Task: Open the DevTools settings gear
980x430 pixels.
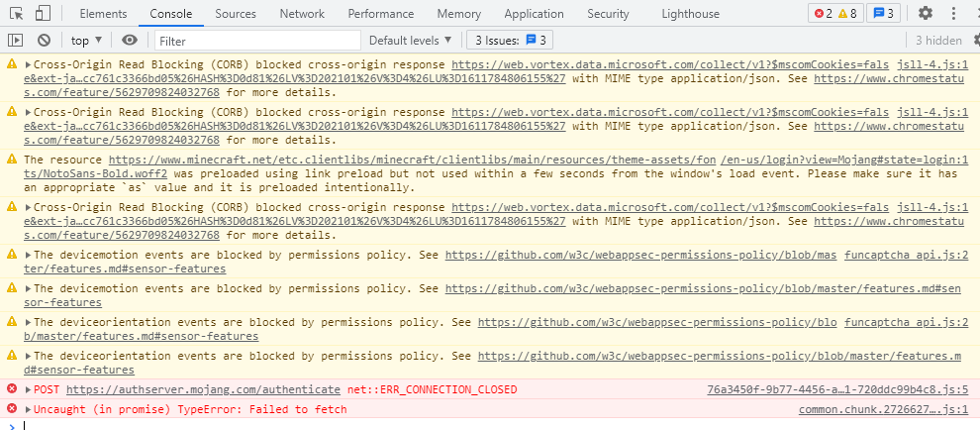Action: click(925, 13)
